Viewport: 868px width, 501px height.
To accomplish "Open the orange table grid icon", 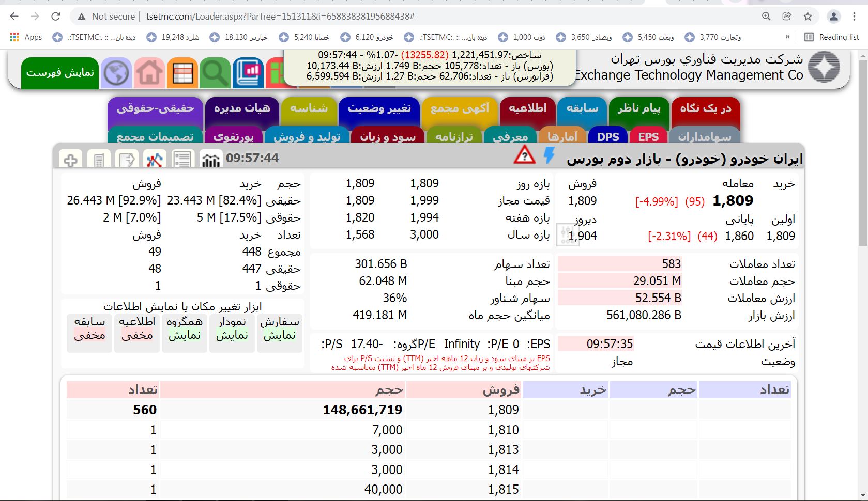I will (182, 73).
